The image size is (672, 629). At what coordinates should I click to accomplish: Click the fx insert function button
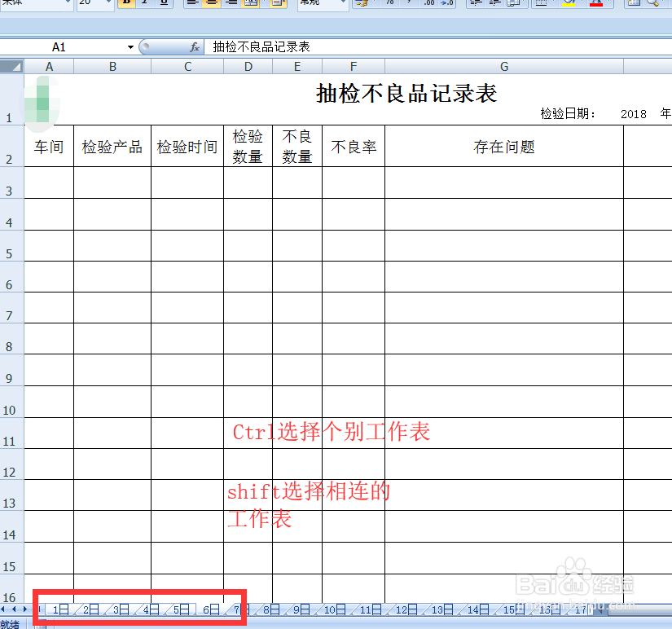pos(193,46)
